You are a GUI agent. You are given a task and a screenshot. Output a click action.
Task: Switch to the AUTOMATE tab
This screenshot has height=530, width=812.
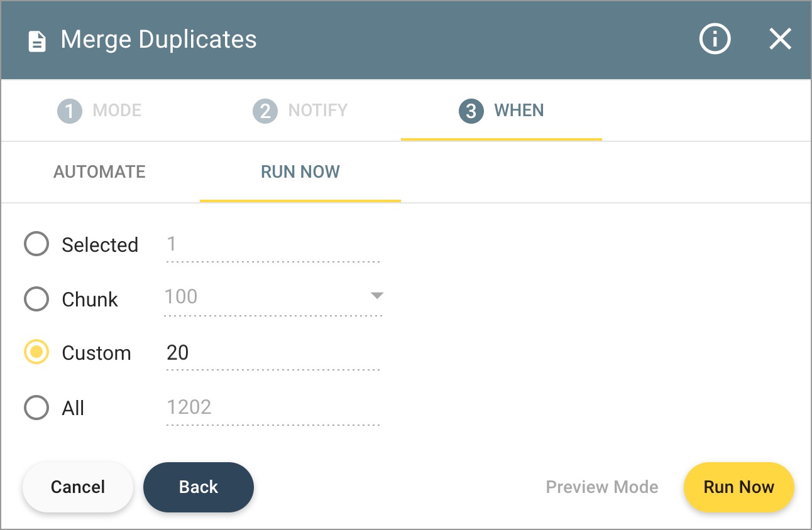[x=99, y=171]
